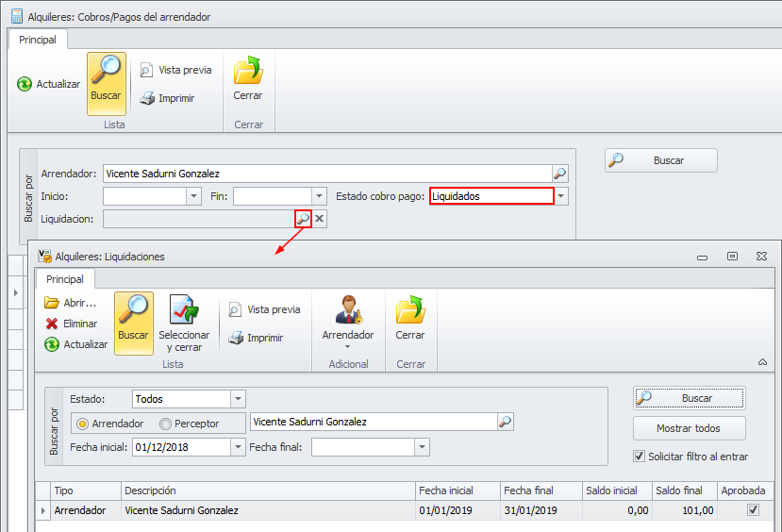Expand the grid row indicator arrow for the Arrendador row

point(42,510)
